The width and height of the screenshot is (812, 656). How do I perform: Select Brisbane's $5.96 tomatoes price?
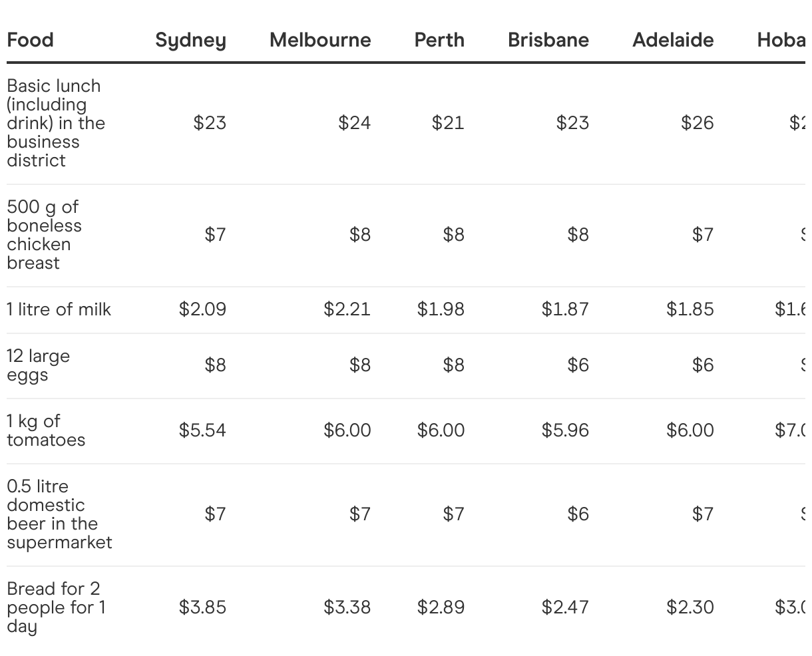click(x=565, y=430)
